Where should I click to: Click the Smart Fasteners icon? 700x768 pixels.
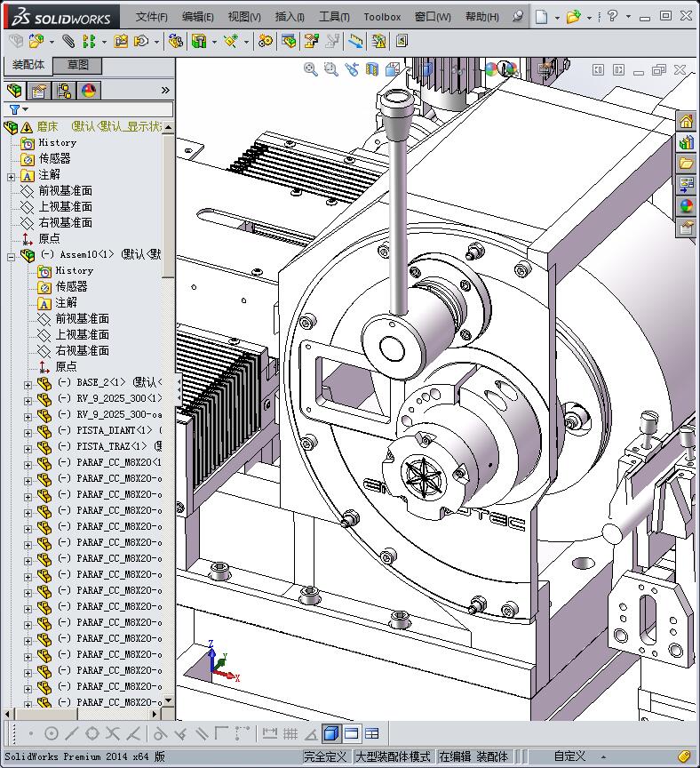pos(121,41)
